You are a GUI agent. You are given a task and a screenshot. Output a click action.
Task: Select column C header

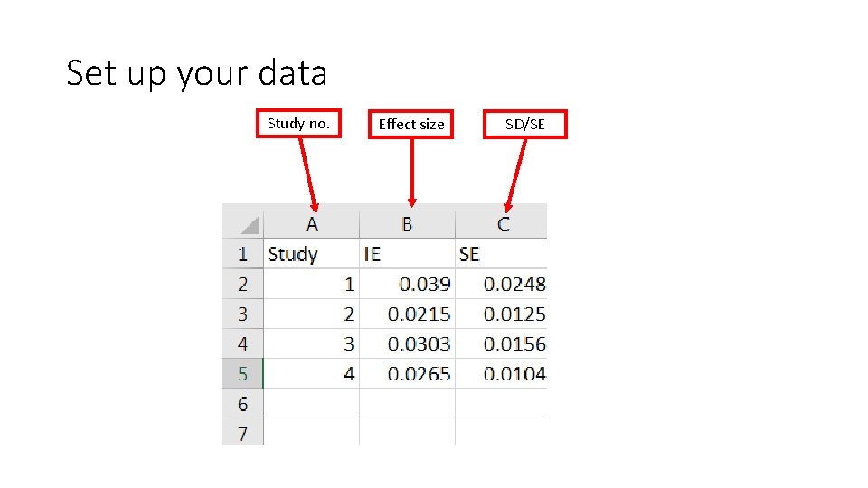coord(503,223)
